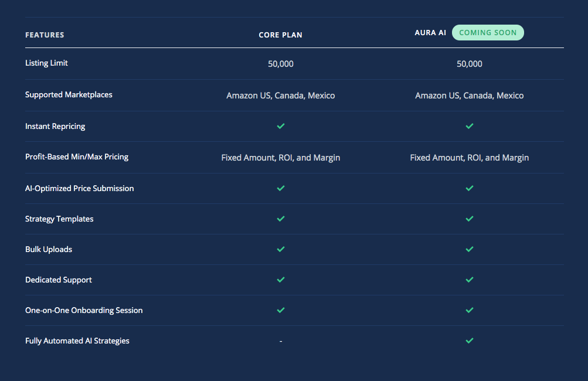
Task: Click Aura AI checkmark for Bulk Uploads
Action: coord(469,249)
